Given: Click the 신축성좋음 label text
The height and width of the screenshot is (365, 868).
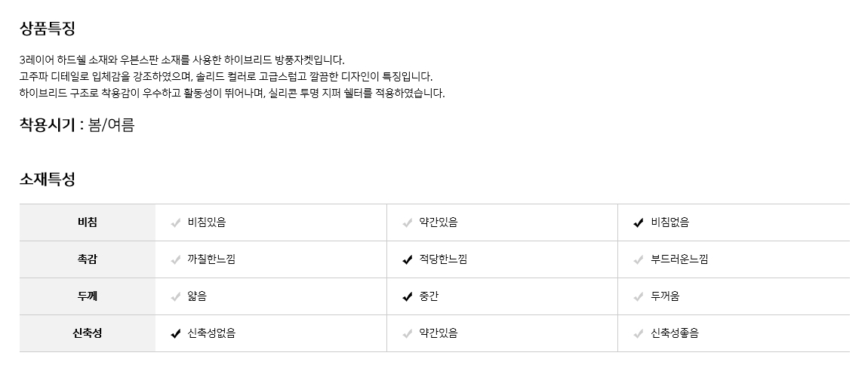Looking at the screenshot, I should pos(675,333).
